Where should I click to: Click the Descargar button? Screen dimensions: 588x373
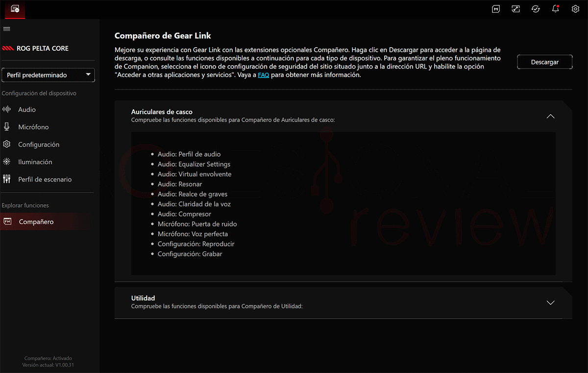tap(545, 62)
